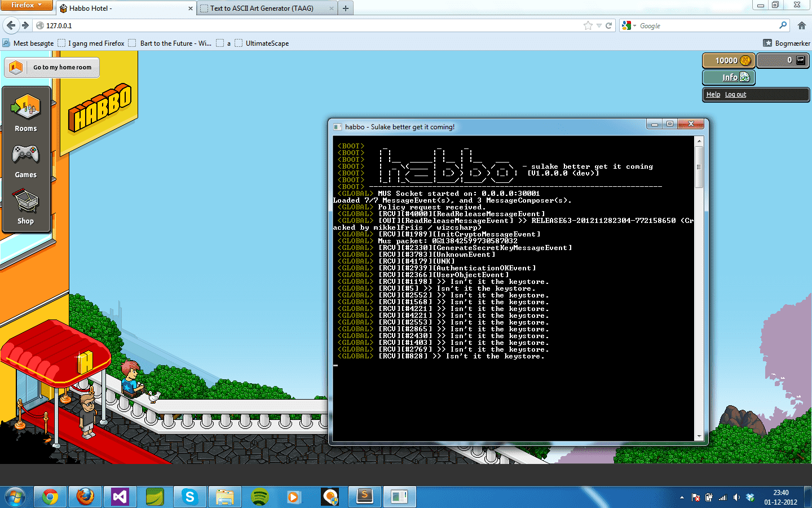This screenshot has width=812, height=508.
Task: Click the browser Forward arrow
Action: click(x=25, y=25)
